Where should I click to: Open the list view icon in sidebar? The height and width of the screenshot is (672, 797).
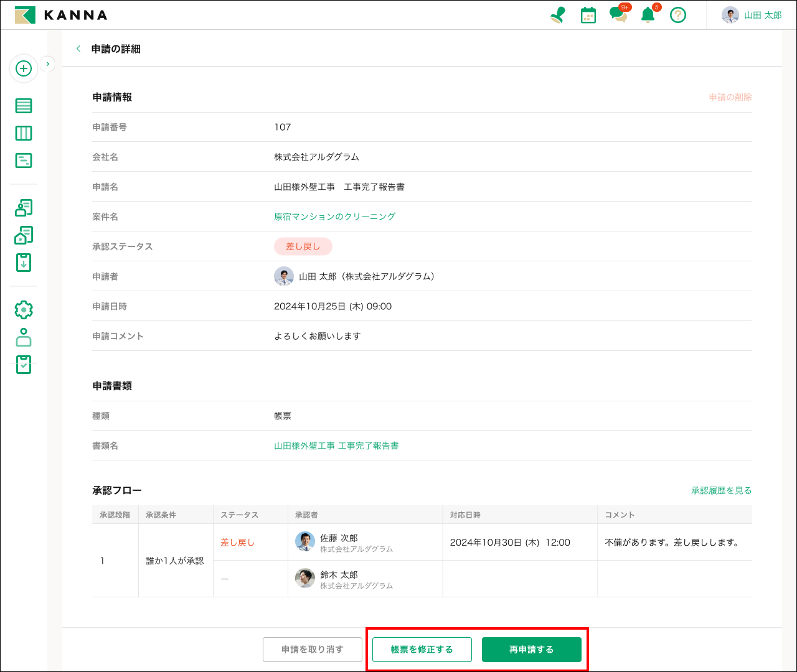point(24,106)
